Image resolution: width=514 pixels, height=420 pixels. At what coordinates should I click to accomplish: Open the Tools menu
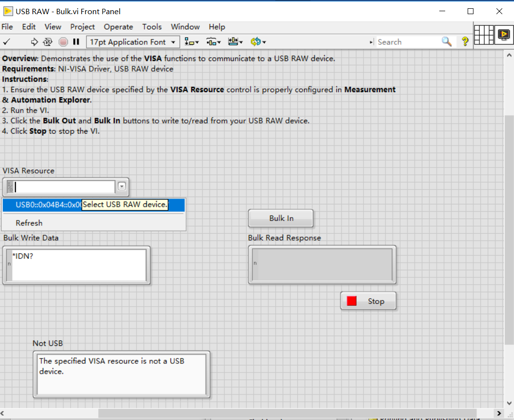pyautogui.click(x=152, y=27)
